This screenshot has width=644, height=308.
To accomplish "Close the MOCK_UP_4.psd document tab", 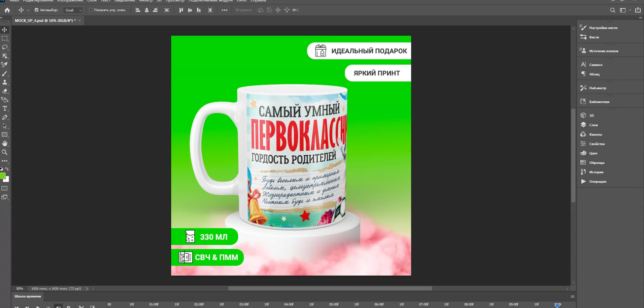I will (x=79, y=21).
